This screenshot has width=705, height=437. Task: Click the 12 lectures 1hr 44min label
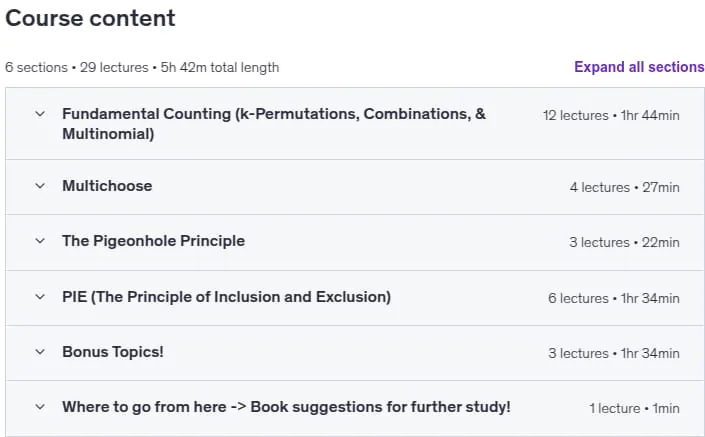611,116
